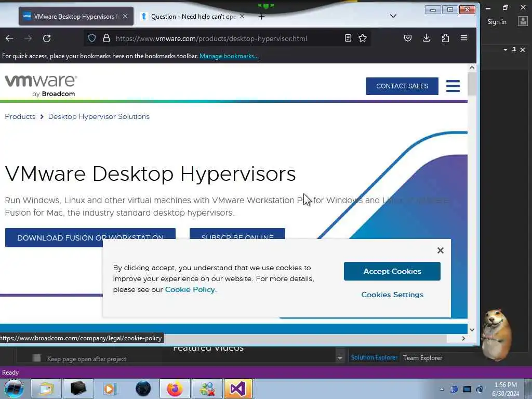Open Firefox from the taskbar
This screenshot has width=532, height=399.
(x=175, y=389)
